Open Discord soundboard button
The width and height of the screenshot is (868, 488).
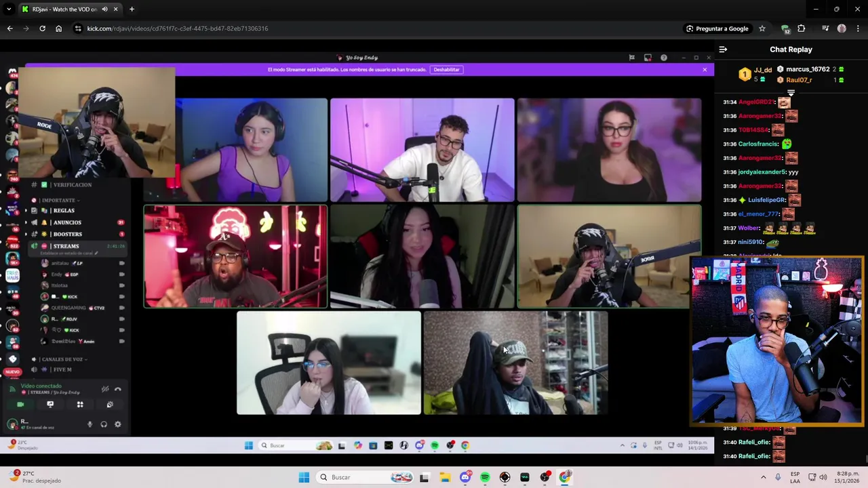(110, 405)
